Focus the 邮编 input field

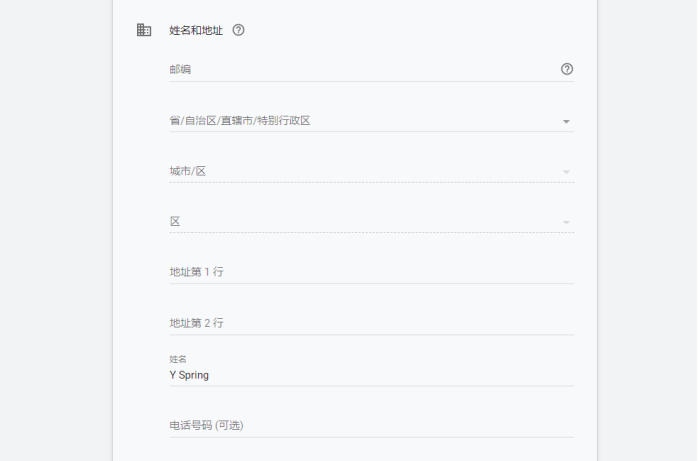point(360,69)
